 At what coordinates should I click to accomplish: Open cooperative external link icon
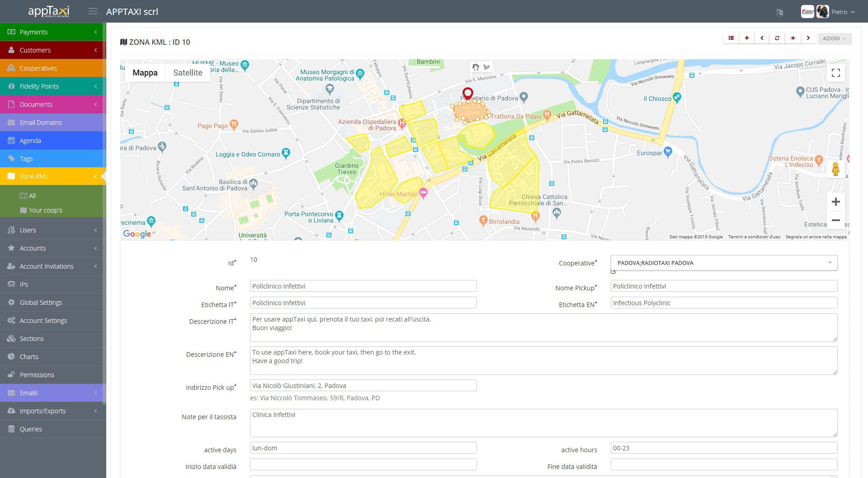pos(613,272)
